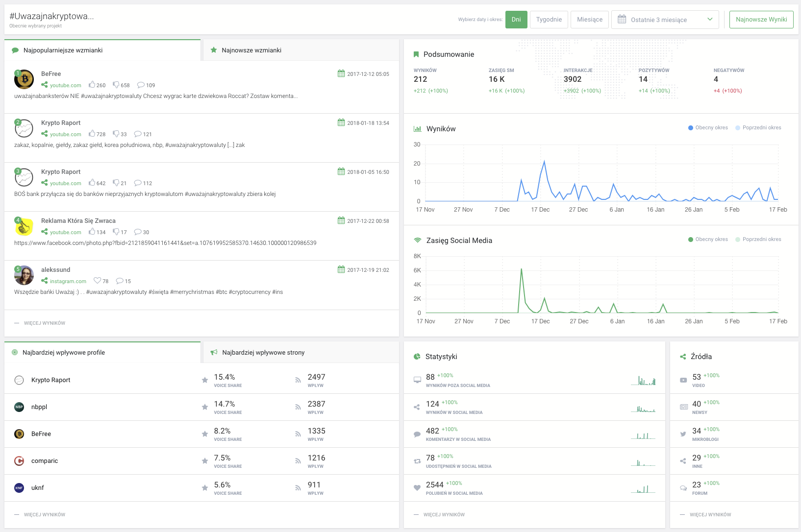Image resolution: width=801 pixels, height=532 pixels.
Task: Expand Więcej wyników under popular mentions
Action: (44, 323)
